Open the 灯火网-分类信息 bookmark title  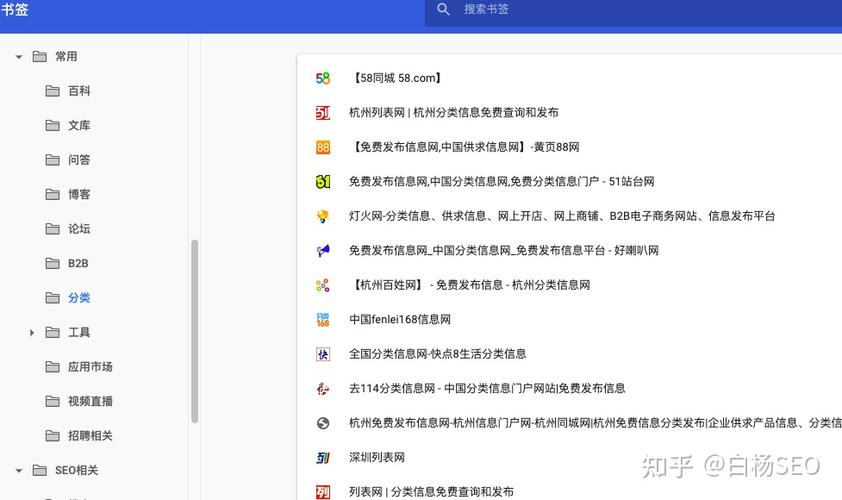pos(562,216)
